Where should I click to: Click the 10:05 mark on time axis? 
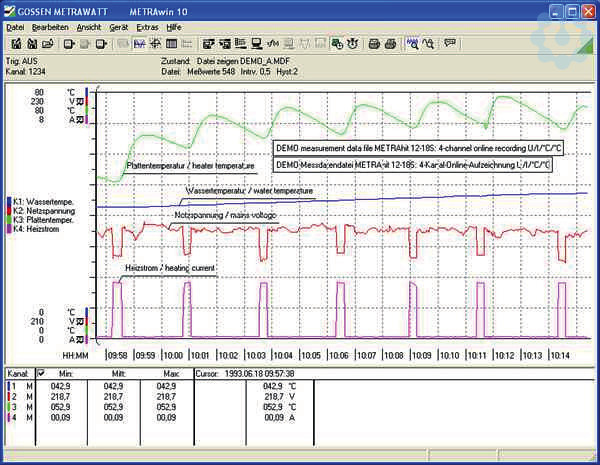pos(310,354)
